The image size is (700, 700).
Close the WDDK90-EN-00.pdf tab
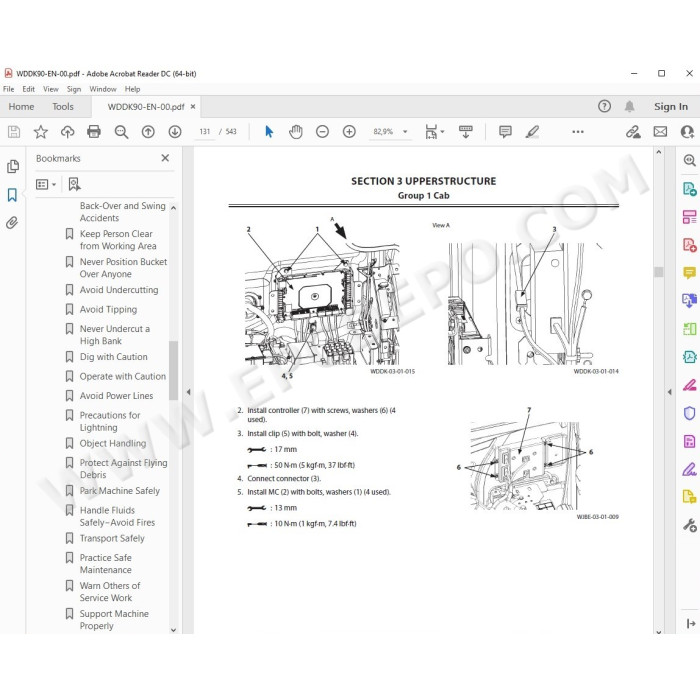point(193,107)
